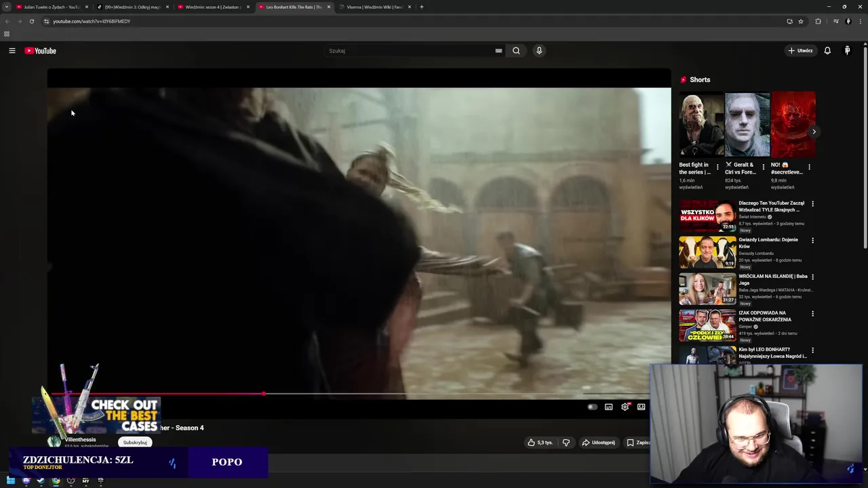Open more options for 'IZAK ODPOWIADA' video

pos(812,313)
